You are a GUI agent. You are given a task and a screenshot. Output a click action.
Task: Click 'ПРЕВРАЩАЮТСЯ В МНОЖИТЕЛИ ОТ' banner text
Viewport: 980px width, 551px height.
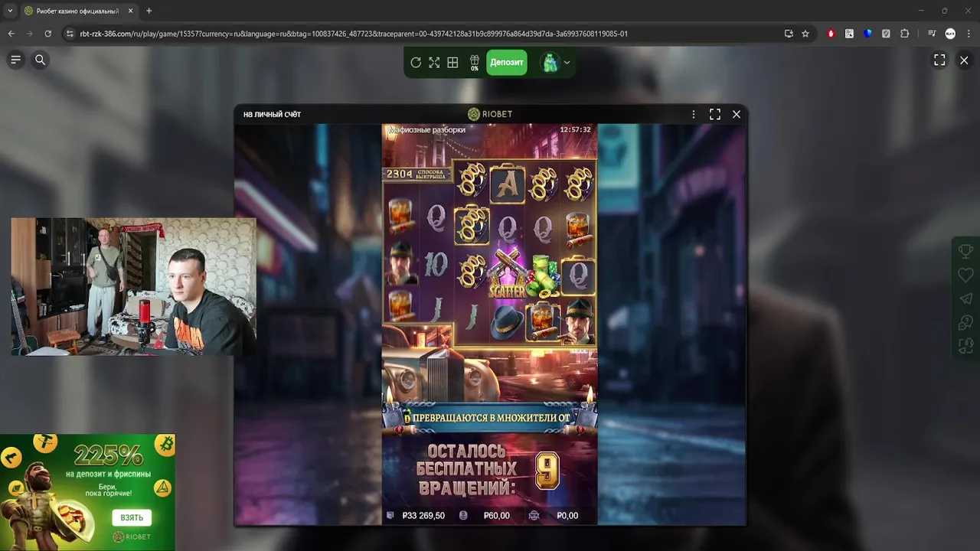(492, 419)
